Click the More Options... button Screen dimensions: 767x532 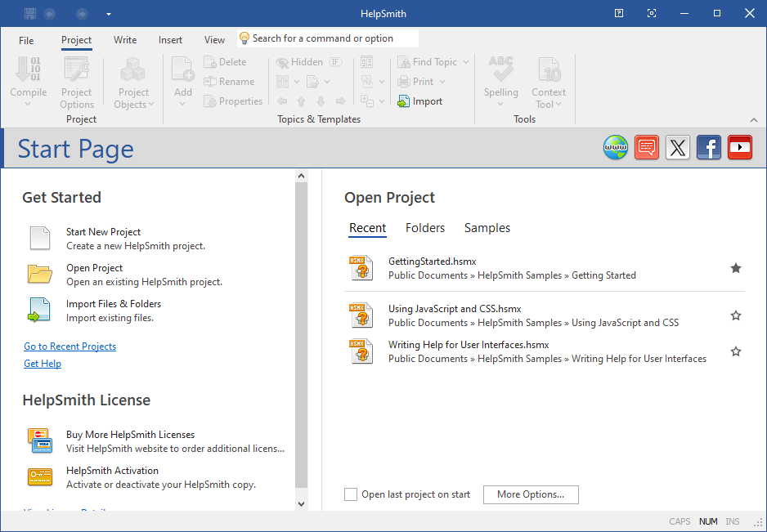point(531,494)
